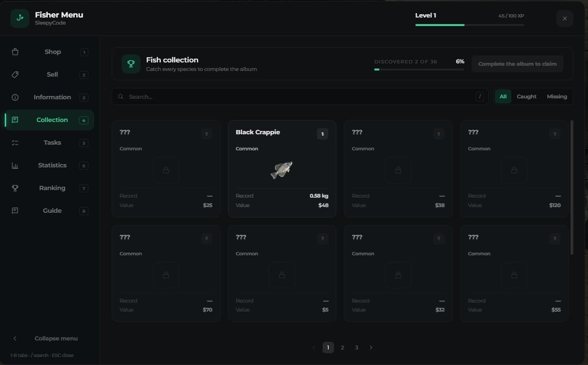Image resolution: width=588 pixels, height=365 pixels.
Task: Click the Shop bag icon in sidebar
Action: click(x=15, y=52)
